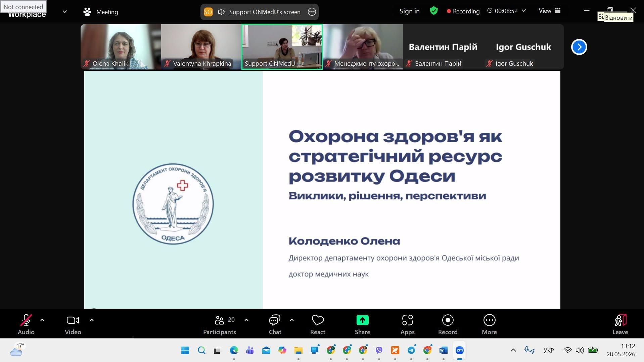
Task: Toggle shared screen audio speaker icon
Action: (221, 12)
